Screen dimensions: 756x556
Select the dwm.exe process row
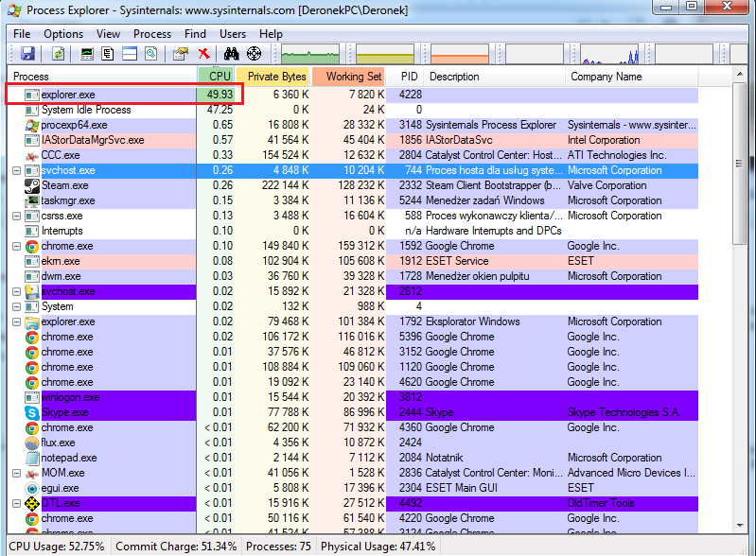click(x=352, y=276)
